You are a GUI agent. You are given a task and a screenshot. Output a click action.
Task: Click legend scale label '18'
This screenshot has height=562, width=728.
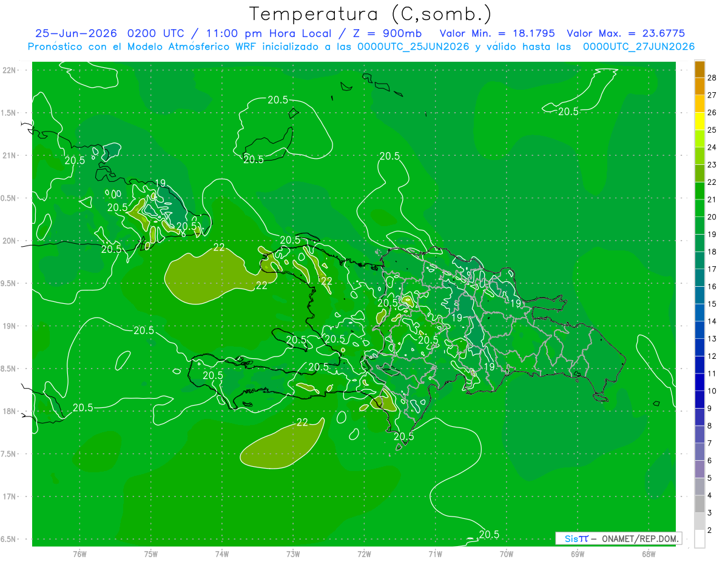[712, 252]
